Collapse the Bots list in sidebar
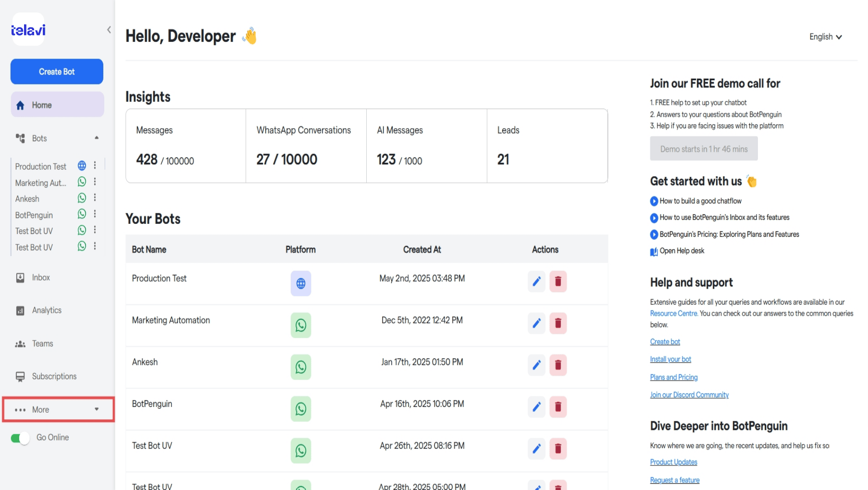The height and width of the screenshot is (490, 868). click(x=97, y=138)
